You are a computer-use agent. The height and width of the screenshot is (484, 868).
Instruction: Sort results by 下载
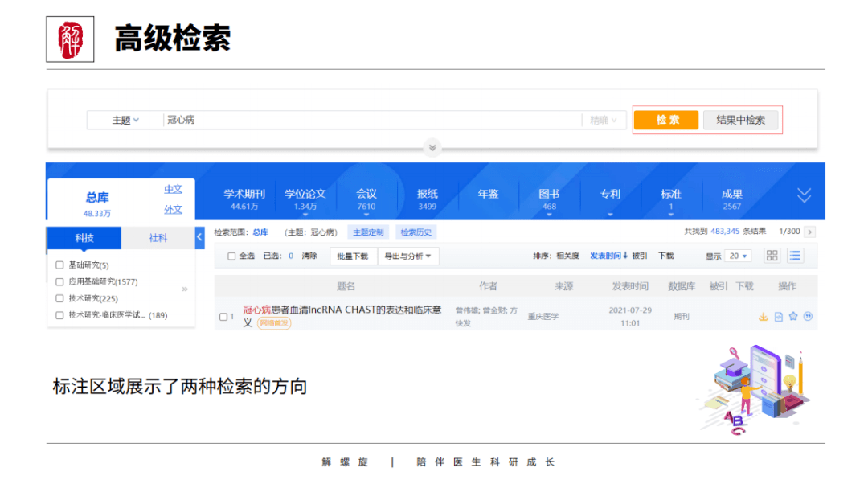pos(666,256)
